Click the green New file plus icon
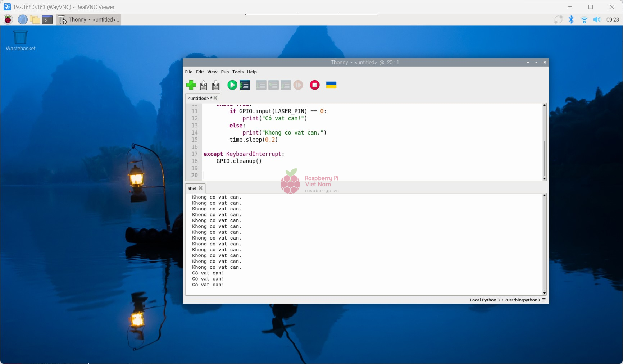The width and height of the screenshot is (623, 364). click(x=191, y=85)
